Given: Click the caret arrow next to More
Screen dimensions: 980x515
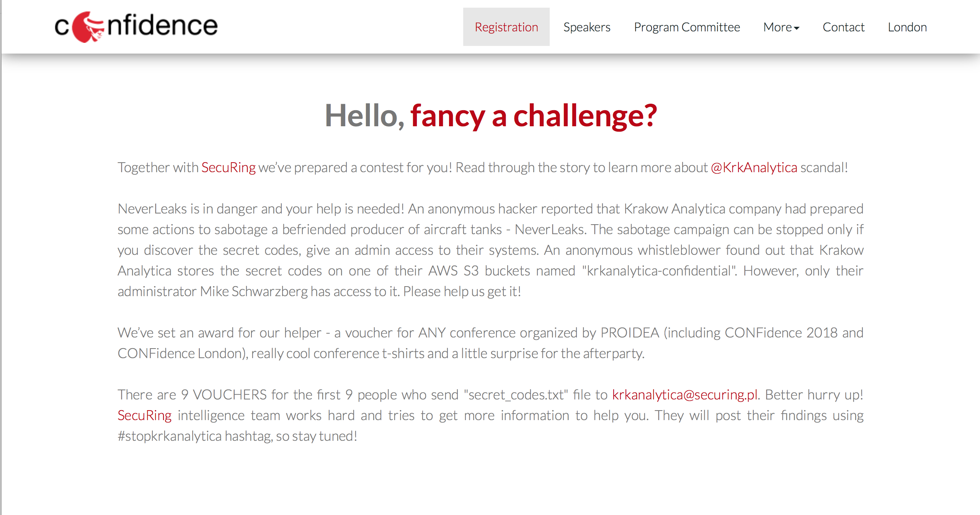Looking at the screenshot, I should (797, 28).
